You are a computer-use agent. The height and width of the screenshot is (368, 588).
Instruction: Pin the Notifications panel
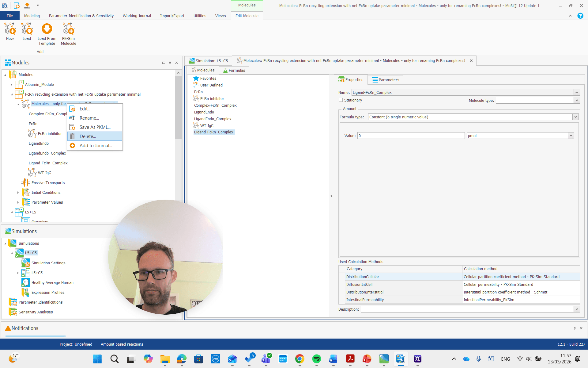[x=575, y=328]
